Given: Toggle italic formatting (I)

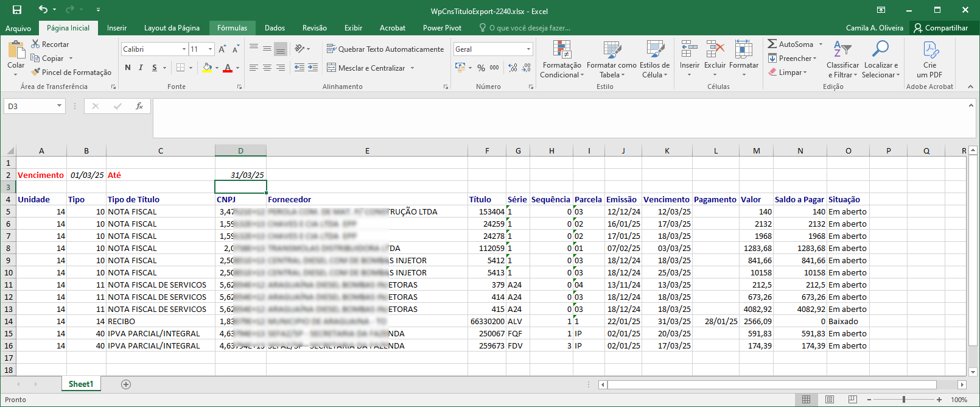Looking at the screenshot, I should tap(141, 68).
